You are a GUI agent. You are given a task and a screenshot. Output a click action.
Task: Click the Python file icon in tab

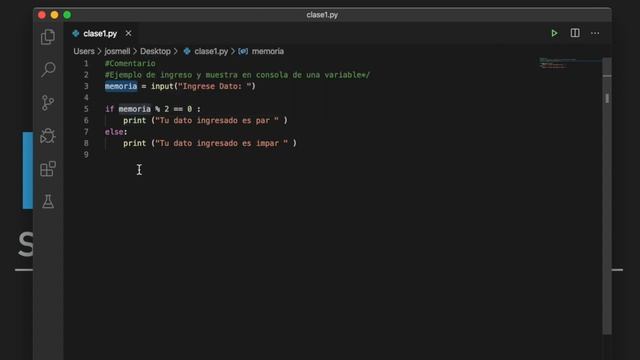pos(76,33)
